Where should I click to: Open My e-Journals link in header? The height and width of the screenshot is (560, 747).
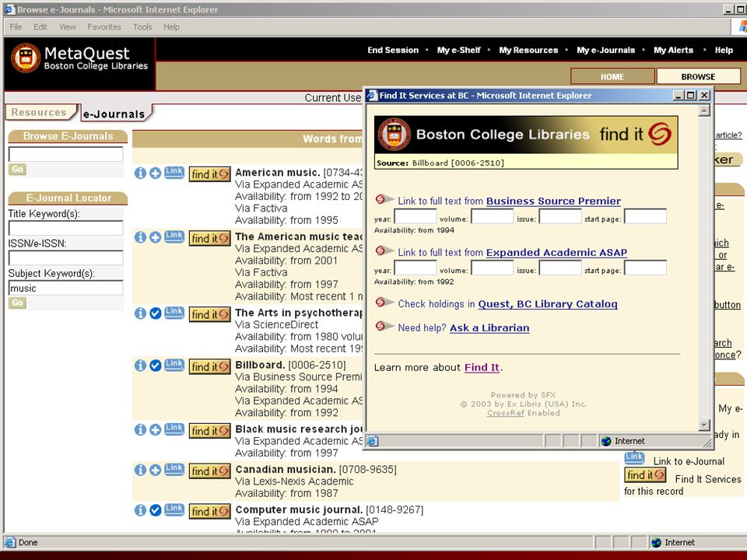tap(605, 50)
